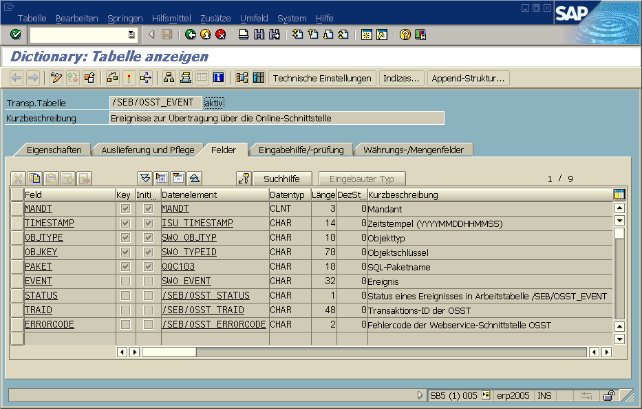
Task: Open the yellow Help question mark icon
Action: 406,34
